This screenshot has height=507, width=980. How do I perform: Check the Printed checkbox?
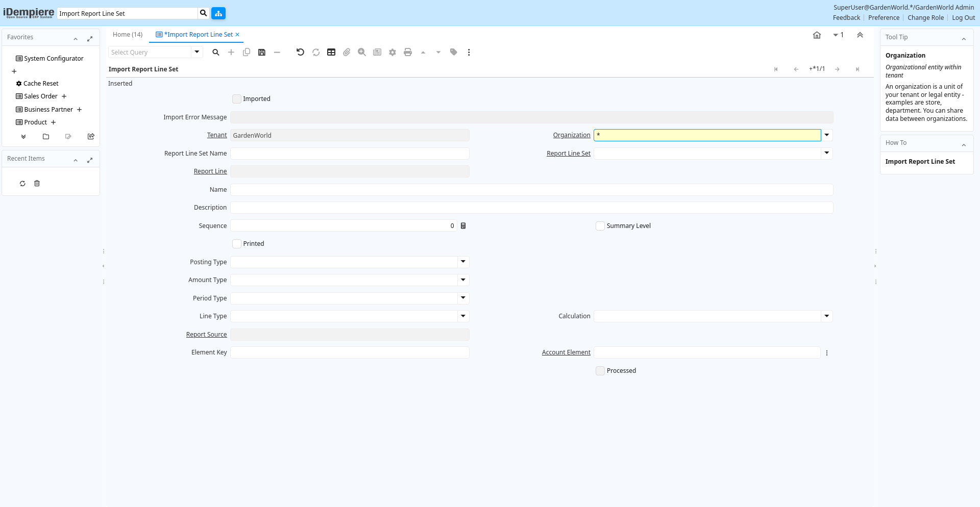tap(237, 244)
